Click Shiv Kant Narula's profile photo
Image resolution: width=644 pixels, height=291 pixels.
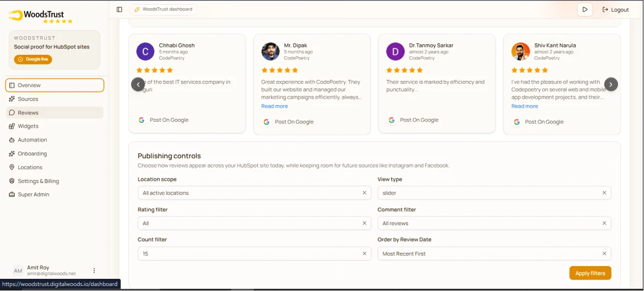pyautogui.click(x=520, y=52)
